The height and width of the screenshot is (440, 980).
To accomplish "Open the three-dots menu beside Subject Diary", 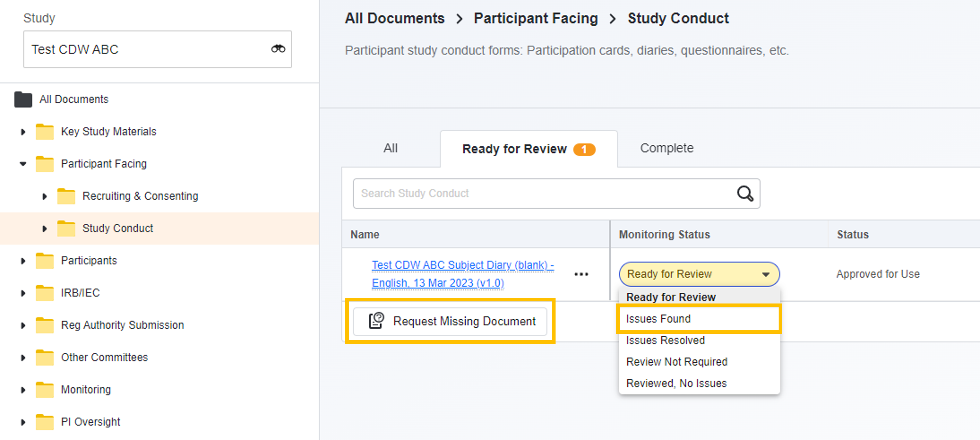I will coord(581,274).
